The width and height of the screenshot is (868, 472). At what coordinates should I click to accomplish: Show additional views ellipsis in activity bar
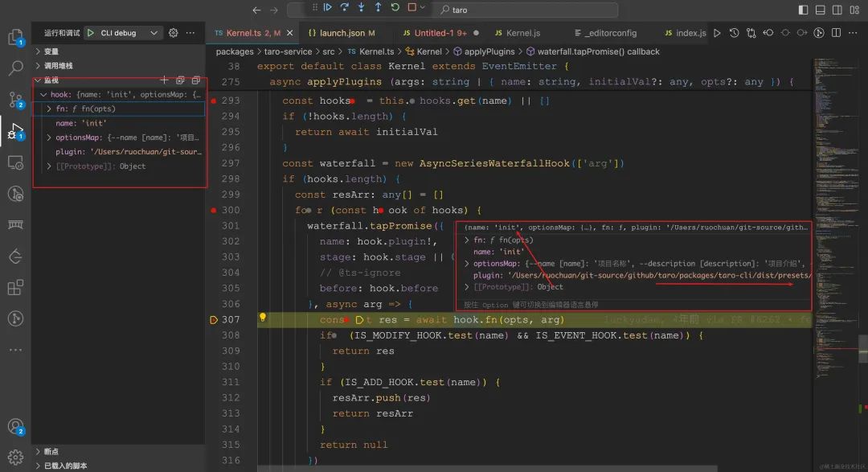click(x=15, y=350)
